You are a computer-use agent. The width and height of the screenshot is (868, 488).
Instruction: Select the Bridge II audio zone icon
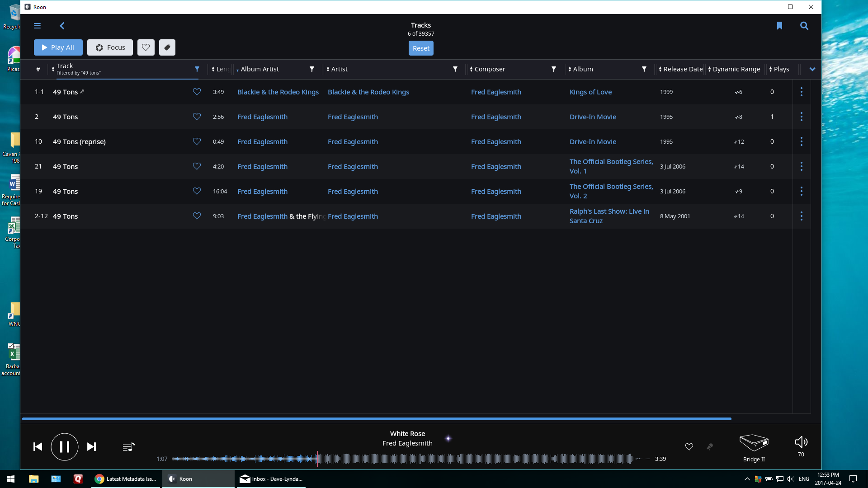point(754,443)
